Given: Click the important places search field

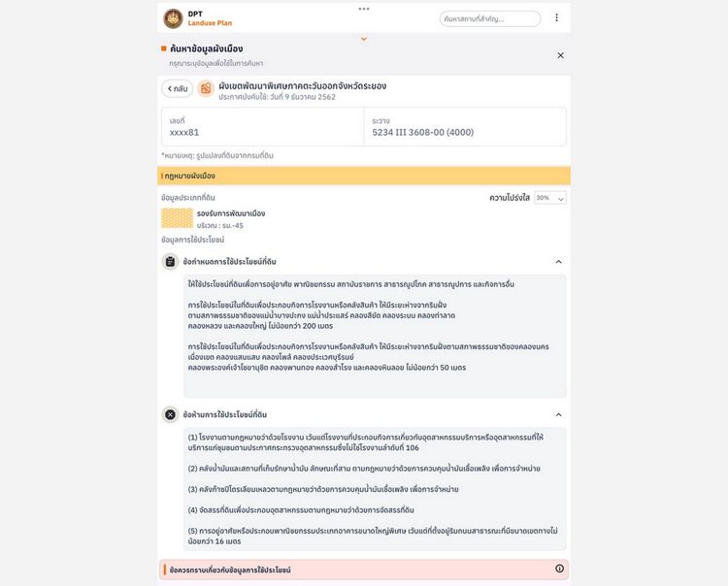Looking at the screenshot, I should (x=490, y=19).
